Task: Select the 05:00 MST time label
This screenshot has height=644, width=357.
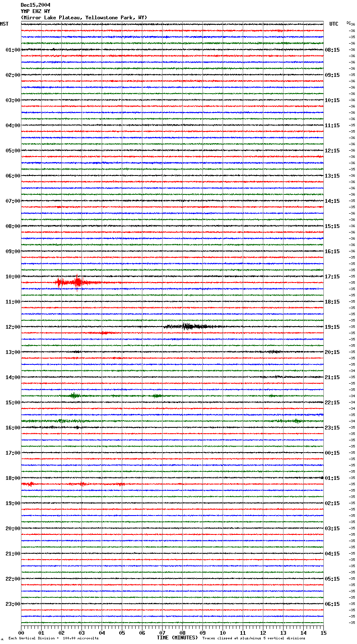Action: pos(13,151)
